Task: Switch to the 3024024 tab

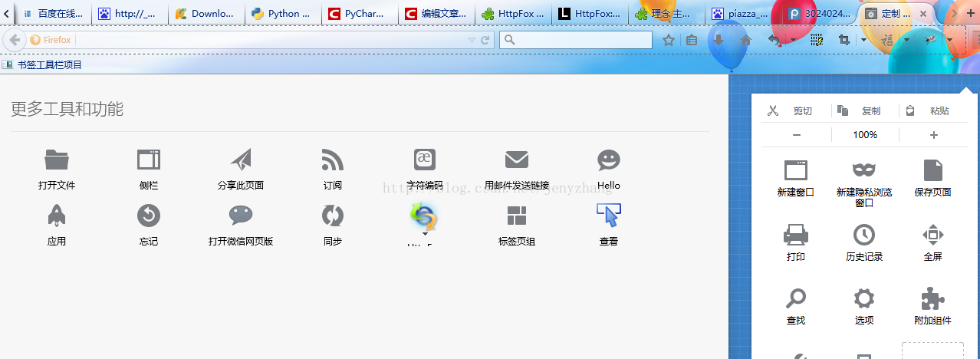Action: click(x=820, y=13)
